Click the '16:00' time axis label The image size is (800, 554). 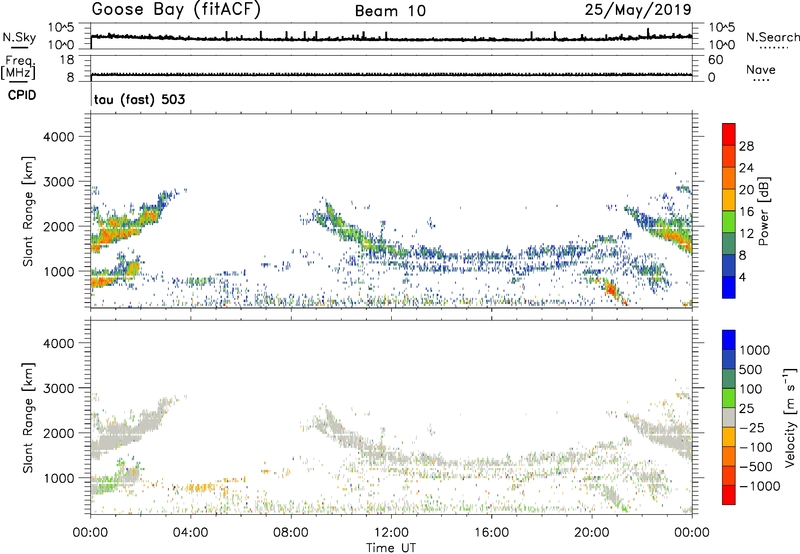point(491,533)
